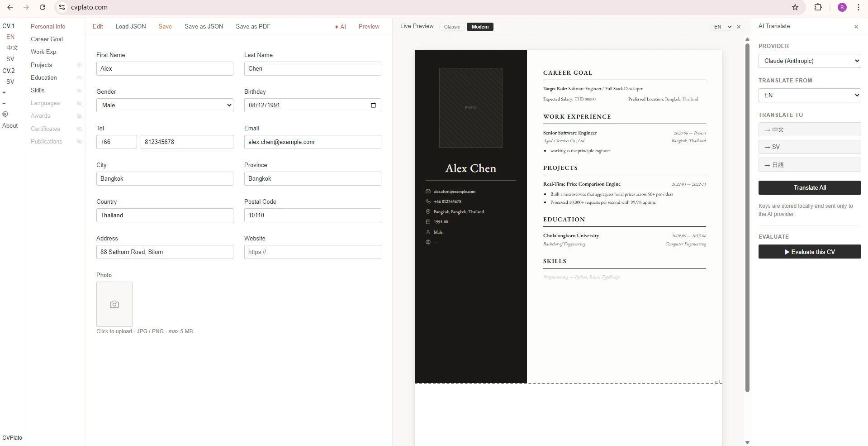Click the Address input field
Image resolution: width=868 pixels, height=446 pixels.
[x=165, y=252]
